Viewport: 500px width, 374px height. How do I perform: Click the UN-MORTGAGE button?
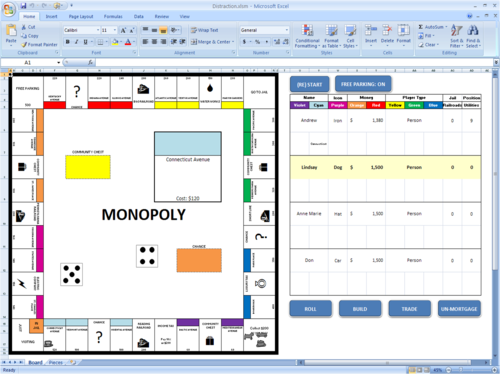point(459,309)
